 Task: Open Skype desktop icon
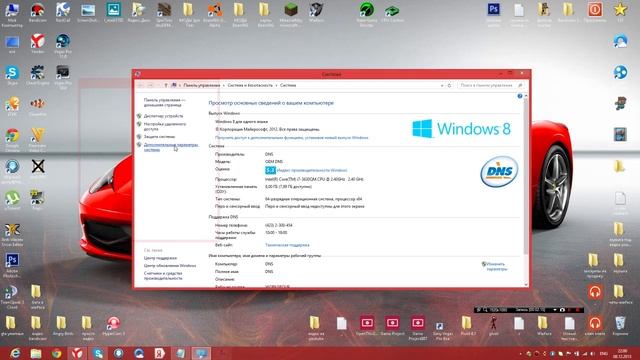click(12, 75)
